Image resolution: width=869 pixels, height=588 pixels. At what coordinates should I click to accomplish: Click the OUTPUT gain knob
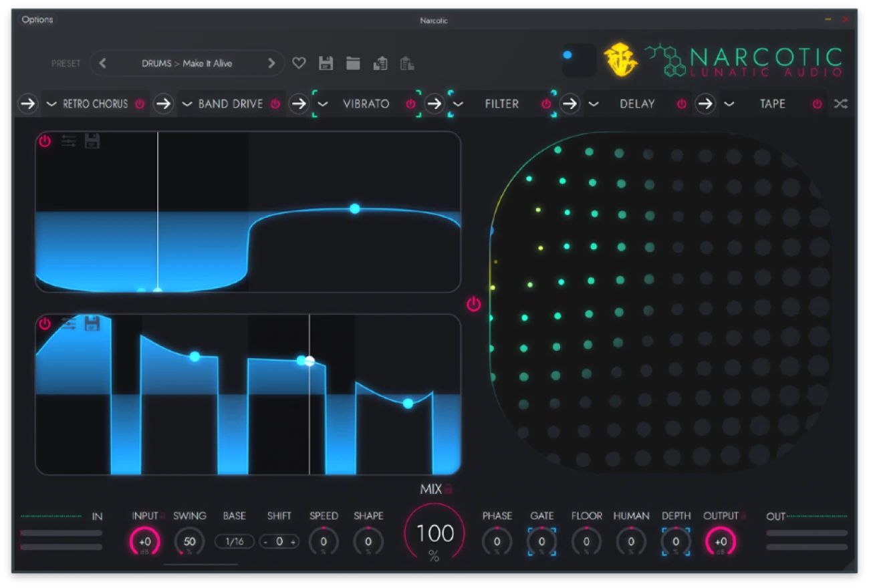click(721, 542)
